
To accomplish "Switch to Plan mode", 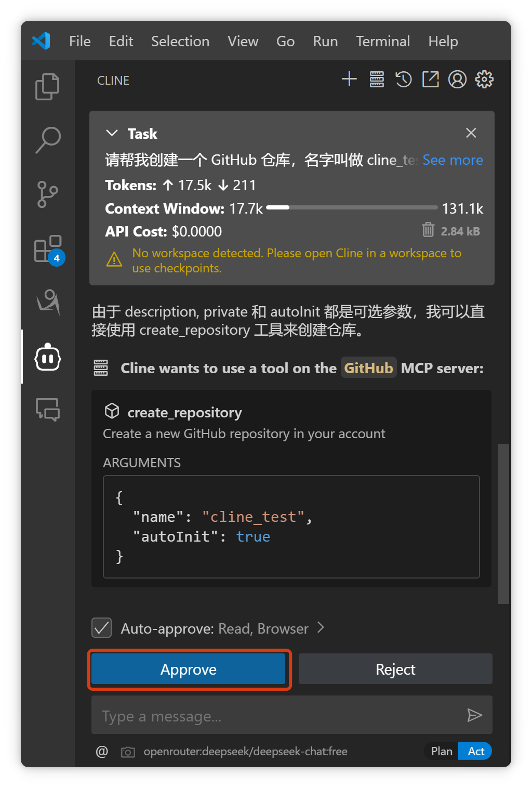I will pyautogui.click(x=441, y=751).
